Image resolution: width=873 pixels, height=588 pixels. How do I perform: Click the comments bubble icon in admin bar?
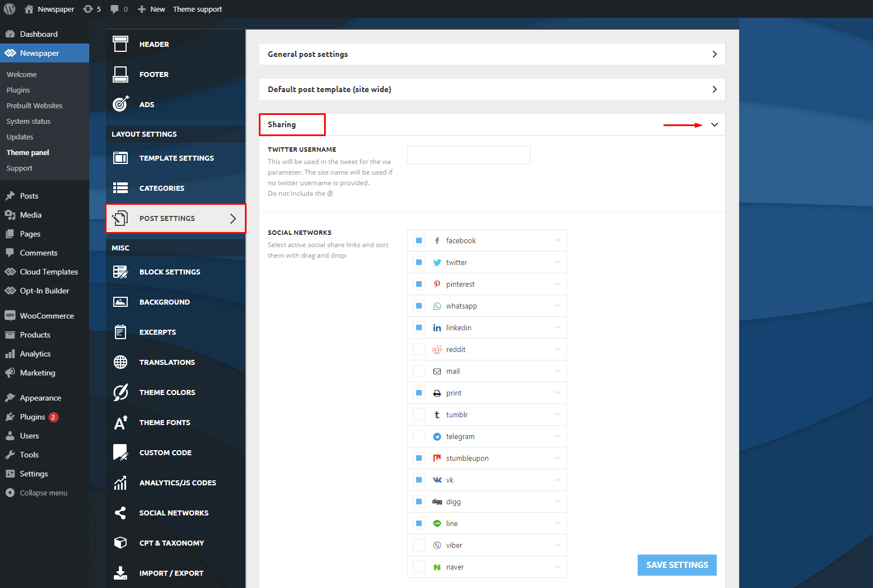click(x=114, y=9)
